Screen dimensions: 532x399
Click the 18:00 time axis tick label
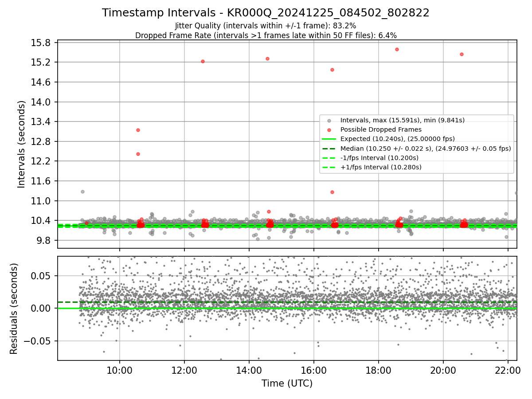point(379,371)
